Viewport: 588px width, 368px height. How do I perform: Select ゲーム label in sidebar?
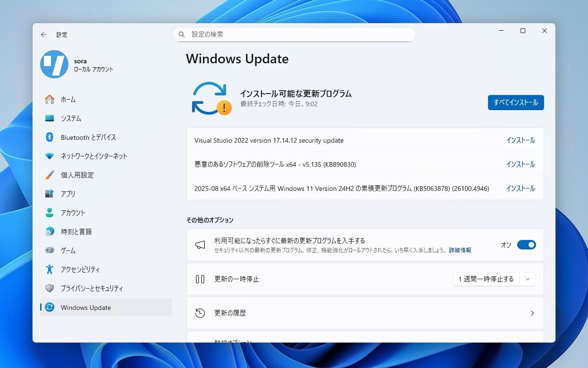68,250
